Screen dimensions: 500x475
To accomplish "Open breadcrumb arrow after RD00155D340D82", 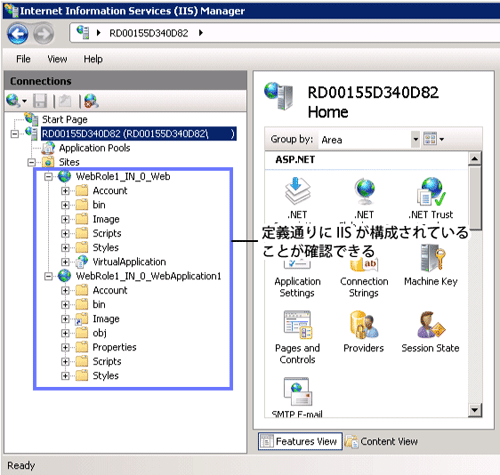I will click(201, 33).
